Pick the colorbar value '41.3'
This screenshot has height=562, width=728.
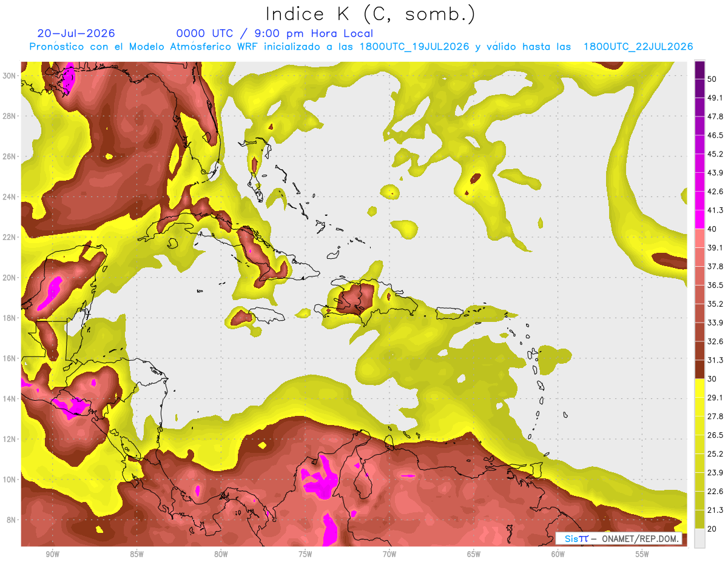tap(715, 210)
